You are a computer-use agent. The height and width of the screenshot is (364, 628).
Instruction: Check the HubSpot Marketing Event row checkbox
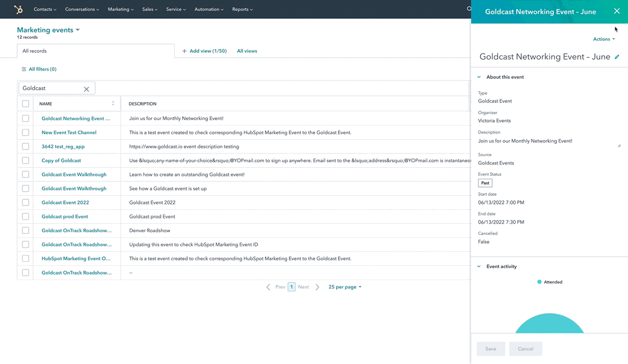click(26, 258)
